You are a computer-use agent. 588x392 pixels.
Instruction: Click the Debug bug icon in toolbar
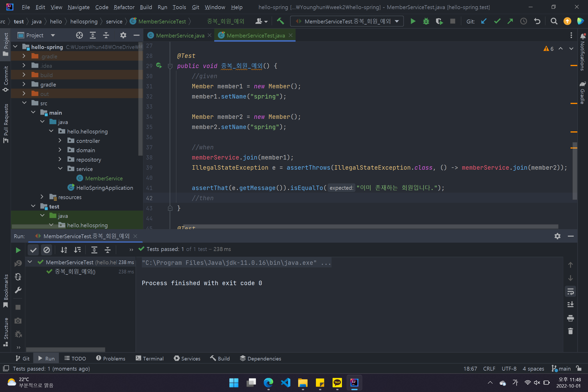click(x=426, y=21)
